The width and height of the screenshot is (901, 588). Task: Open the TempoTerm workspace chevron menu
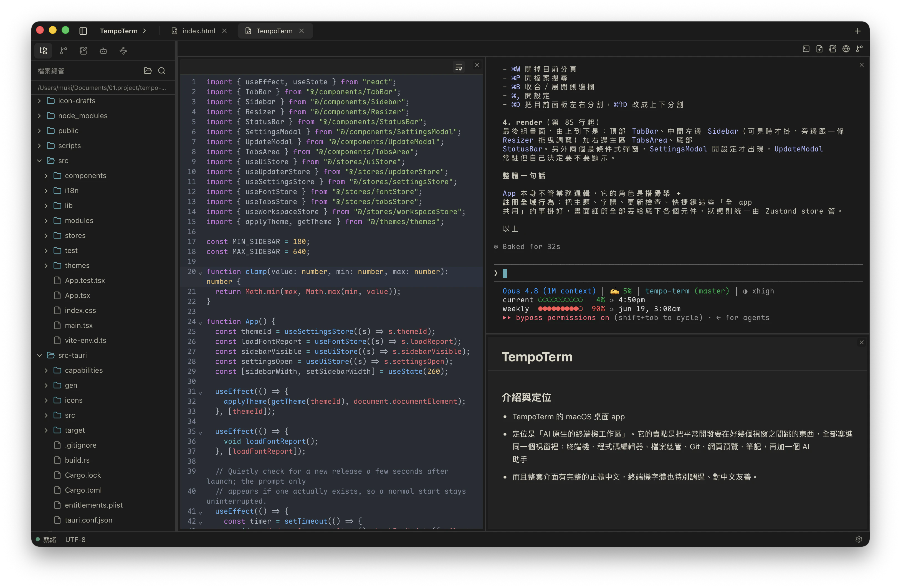point(145,31)
